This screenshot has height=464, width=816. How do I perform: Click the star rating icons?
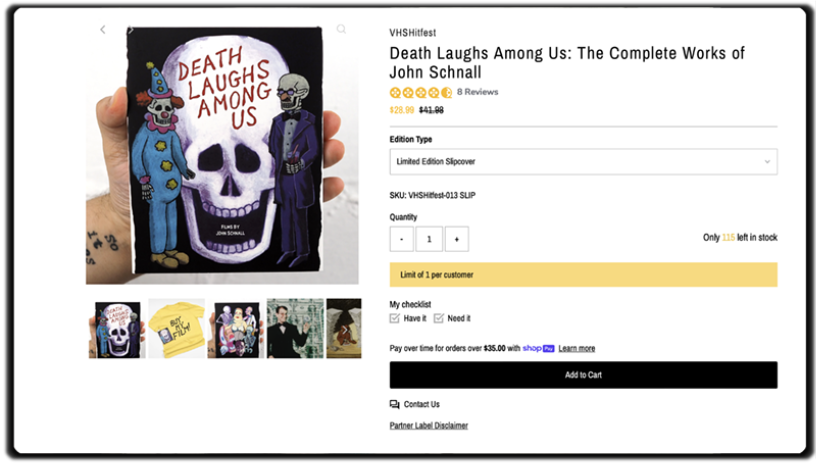(420, 92)
